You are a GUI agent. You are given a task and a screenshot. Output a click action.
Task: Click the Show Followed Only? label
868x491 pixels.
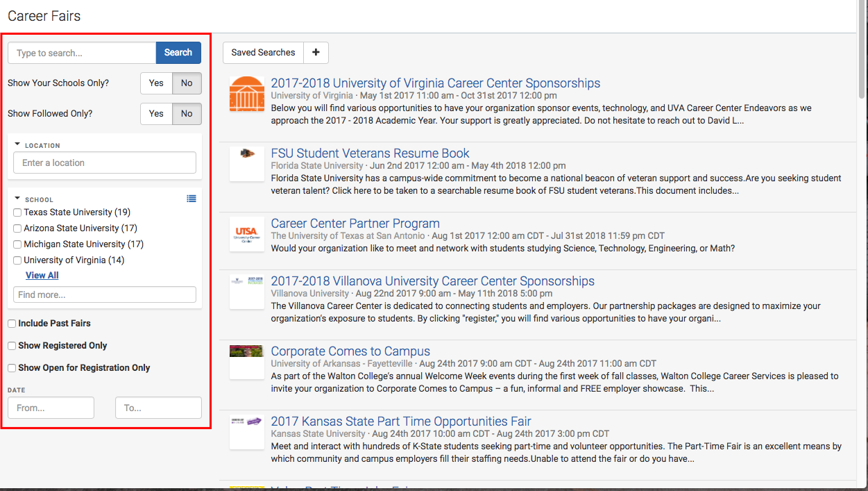50,114
